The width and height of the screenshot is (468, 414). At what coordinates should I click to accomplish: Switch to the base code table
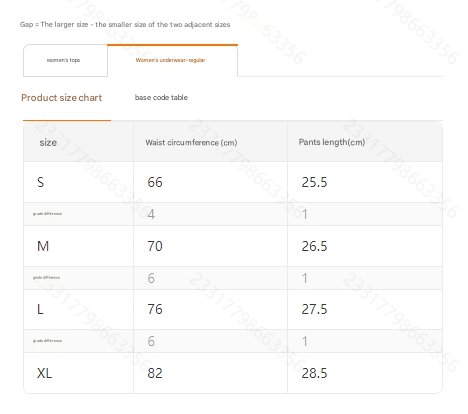tap(161, 97)
